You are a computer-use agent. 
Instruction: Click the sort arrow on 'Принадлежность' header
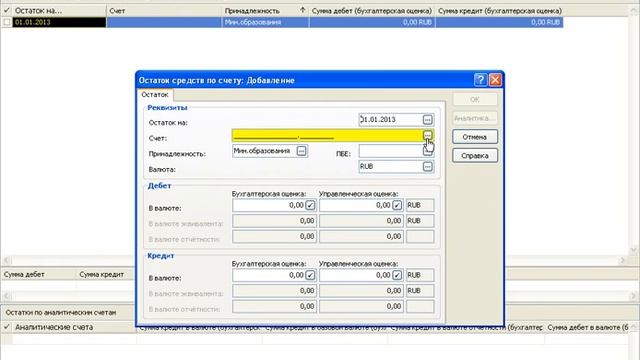[302, 10]
